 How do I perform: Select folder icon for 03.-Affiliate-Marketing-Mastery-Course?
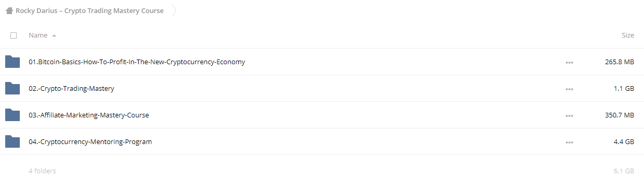coord(13,115)
